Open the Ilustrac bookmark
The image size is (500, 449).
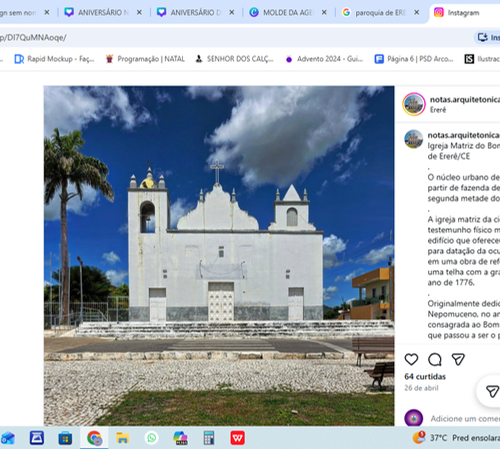pos(482,59)
